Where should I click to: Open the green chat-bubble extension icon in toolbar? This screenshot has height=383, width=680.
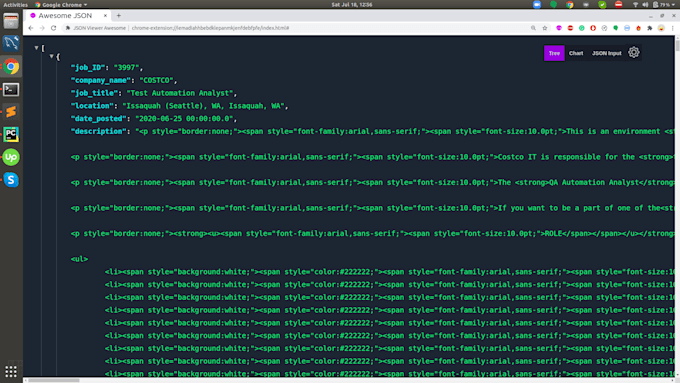pyautogui.click(x=615, y=28)
